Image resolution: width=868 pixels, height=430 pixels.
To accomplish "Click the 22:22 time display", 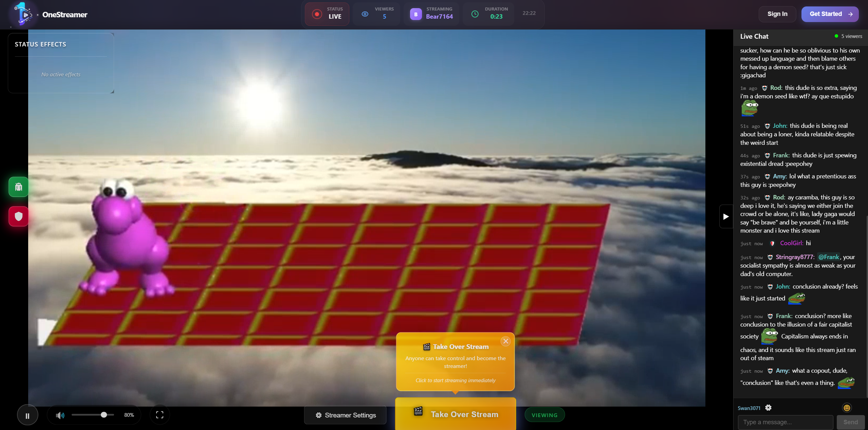I will pyautogui.click(x=529, y=13).
